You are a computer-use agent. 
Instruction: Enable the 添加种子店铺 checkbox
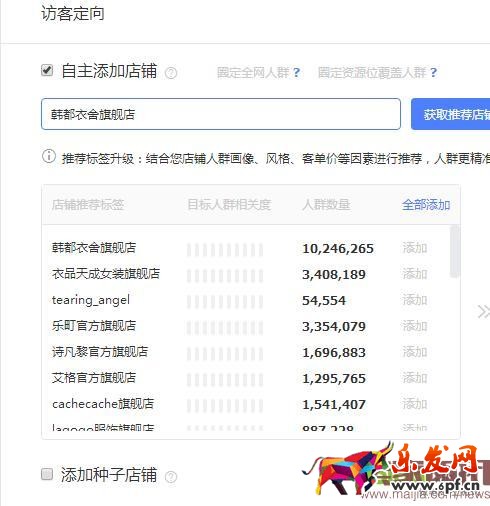(47, 474)
